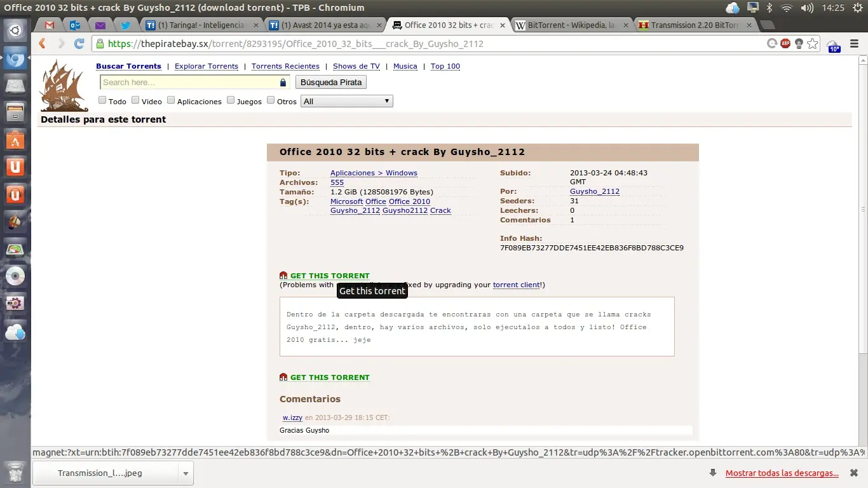Open the disc burner launcher icon
Screen dimensions: 868x488
[15, 276]
